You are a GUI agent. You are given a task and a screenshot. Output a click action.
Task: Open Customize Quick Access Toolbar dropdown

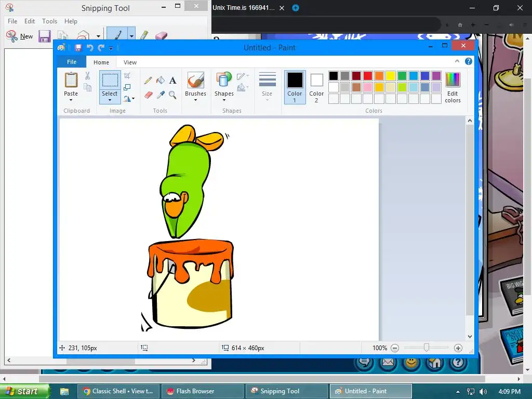[111, 48]
